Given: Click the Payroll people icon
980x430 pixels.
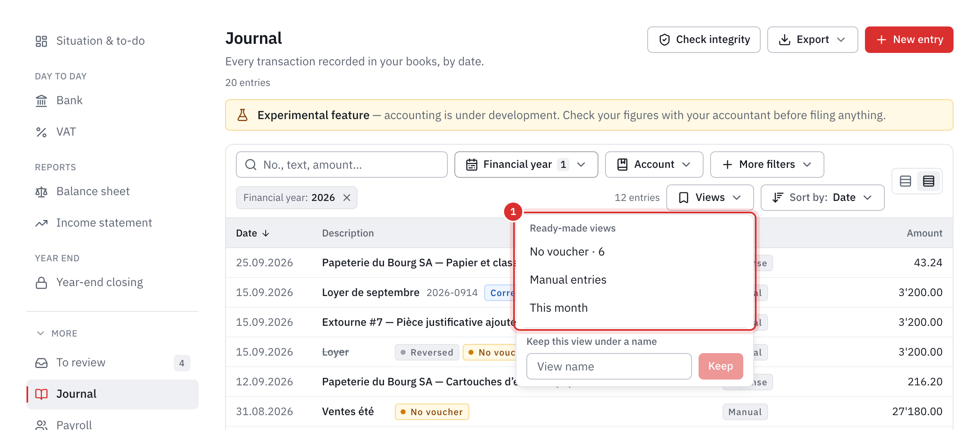Looking at the screenshot, I should coord(41,425).
